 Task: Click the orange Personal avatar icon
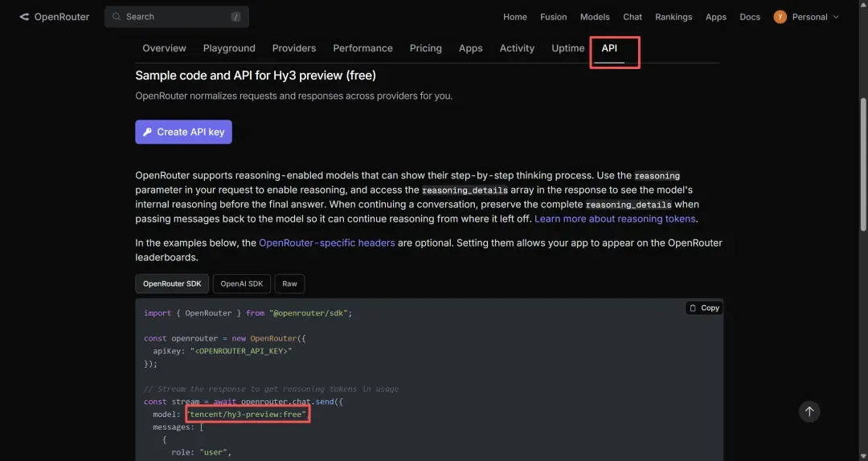pos(780,17)
